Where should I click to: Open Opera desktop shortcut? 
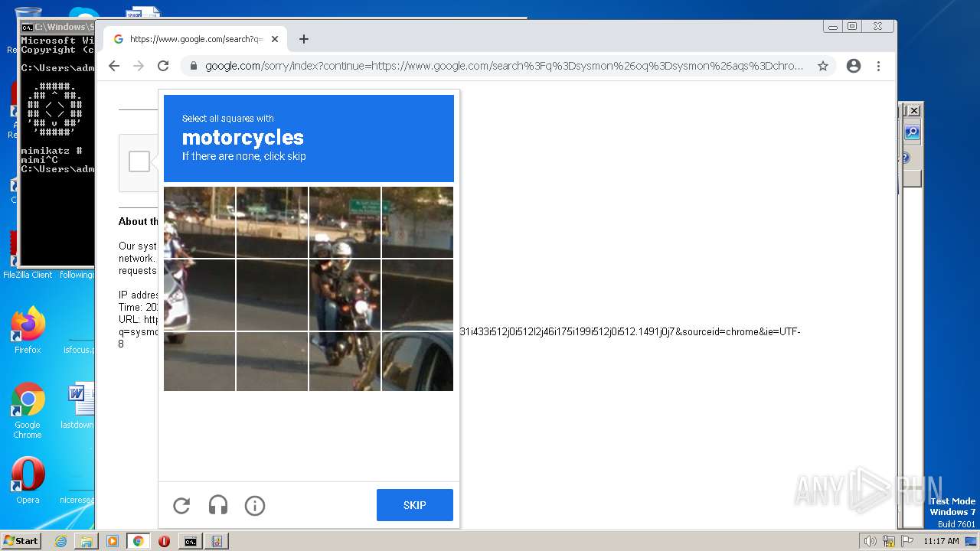click(28, 481)
